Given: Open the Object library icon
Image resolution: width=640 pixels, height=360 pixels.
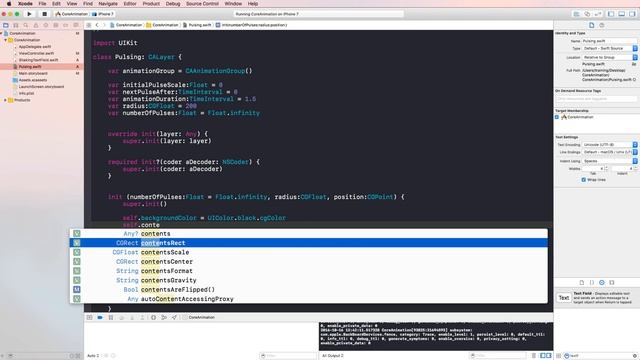Looking at the screenshot, I should pyautogui.click(x=602, y=282).
